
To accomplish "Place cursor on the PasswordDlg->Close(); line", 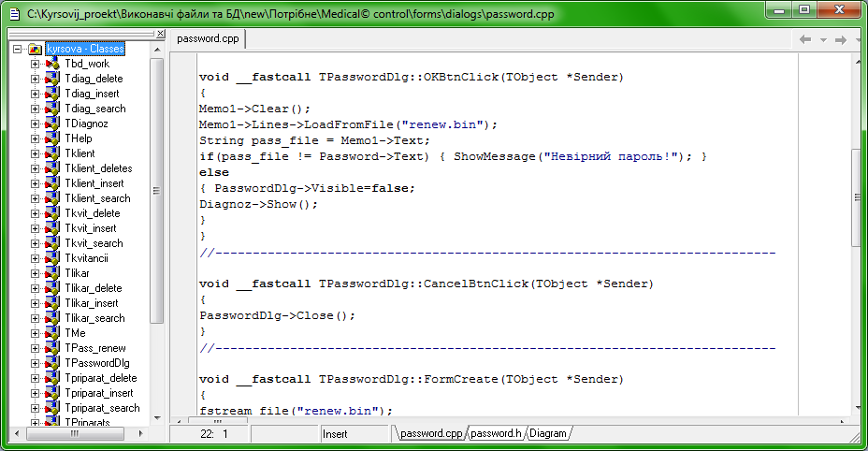I will point(278,316).
